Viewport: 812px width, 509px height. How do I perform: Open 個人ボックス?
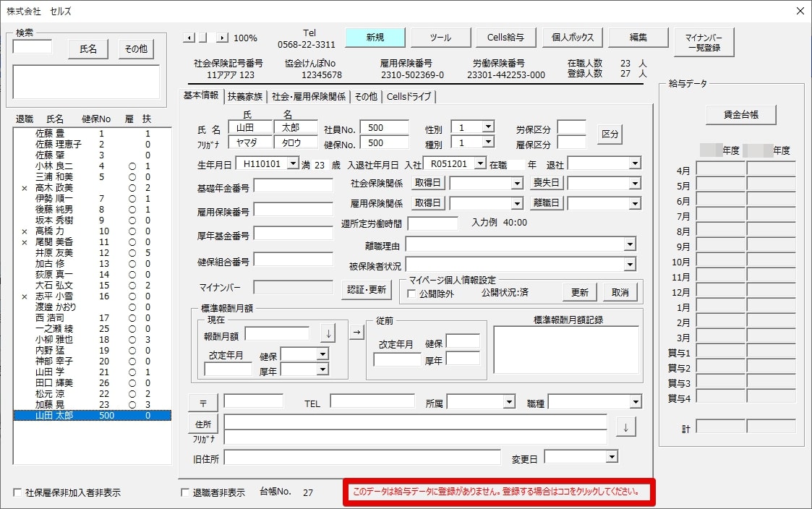point(572,38)
